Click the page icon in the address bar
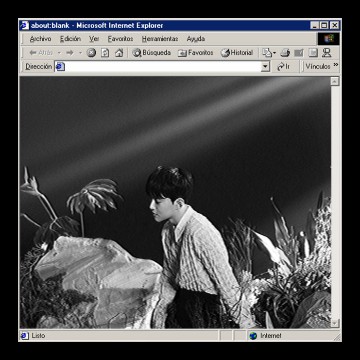The image size is (360, 360). coord(60,67)
